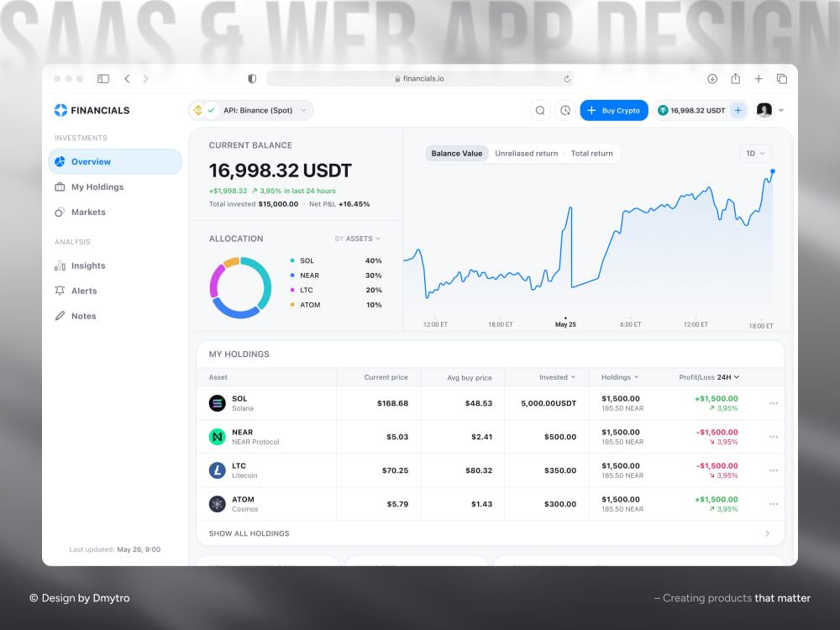
Task: Click the privacy shield icon
Action: tap(252, 79)
